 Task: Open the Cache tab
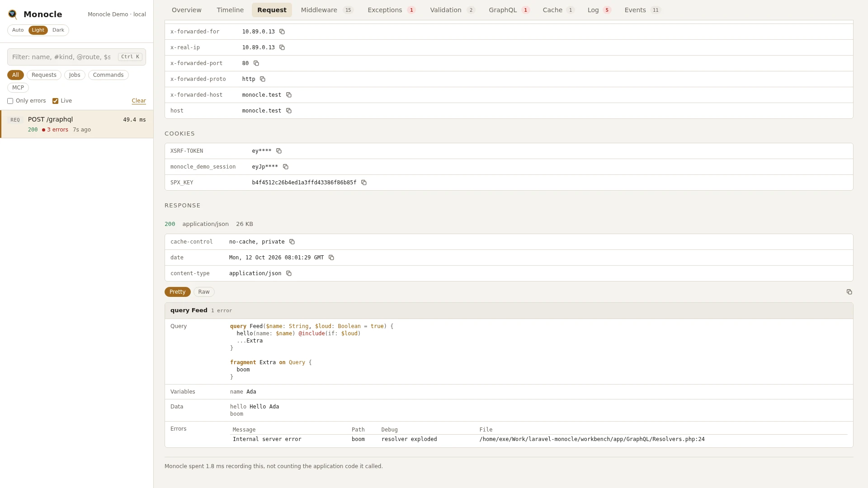558,10
